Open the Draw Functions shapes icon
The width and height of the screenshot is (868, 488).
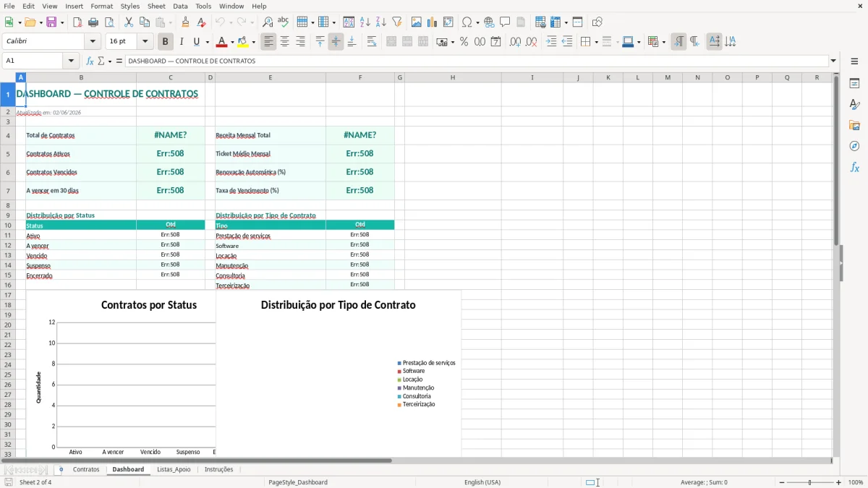click(597, 22)
